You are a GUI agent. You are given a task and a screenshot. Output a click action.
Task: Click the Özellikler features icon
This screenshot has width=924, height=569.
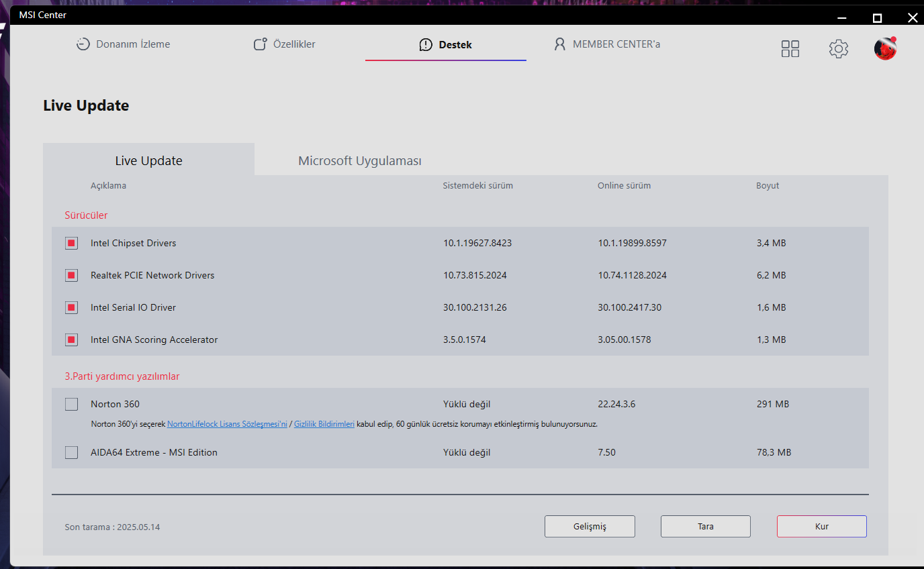point(261,44)
